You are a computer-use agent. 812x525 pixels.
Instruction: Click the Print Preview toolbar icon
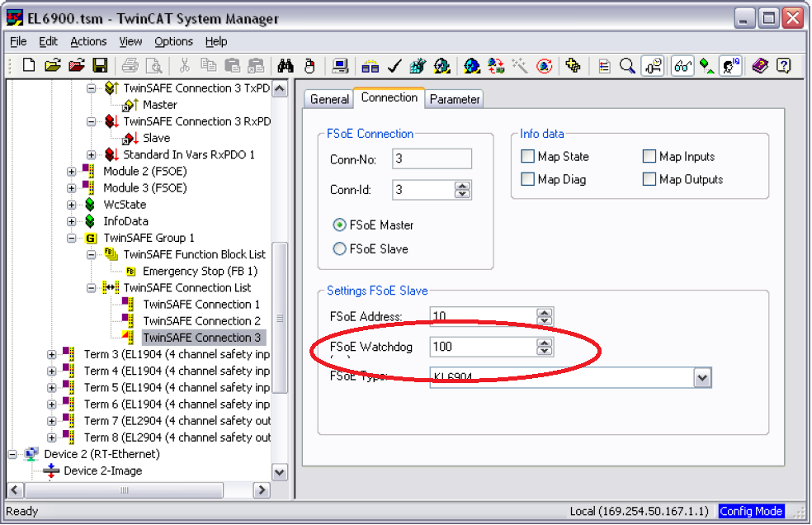pos(153,66)
